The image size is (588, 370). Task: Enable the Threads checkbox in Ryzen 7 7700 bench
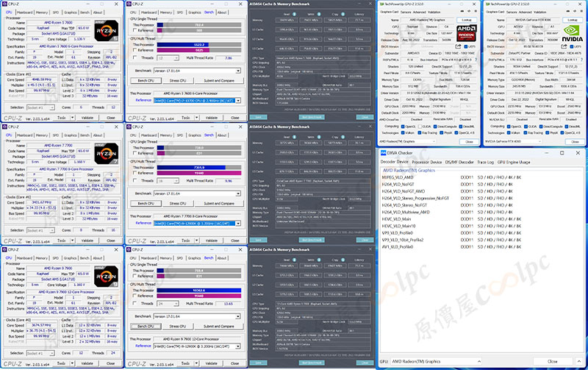tap(135, 180)
